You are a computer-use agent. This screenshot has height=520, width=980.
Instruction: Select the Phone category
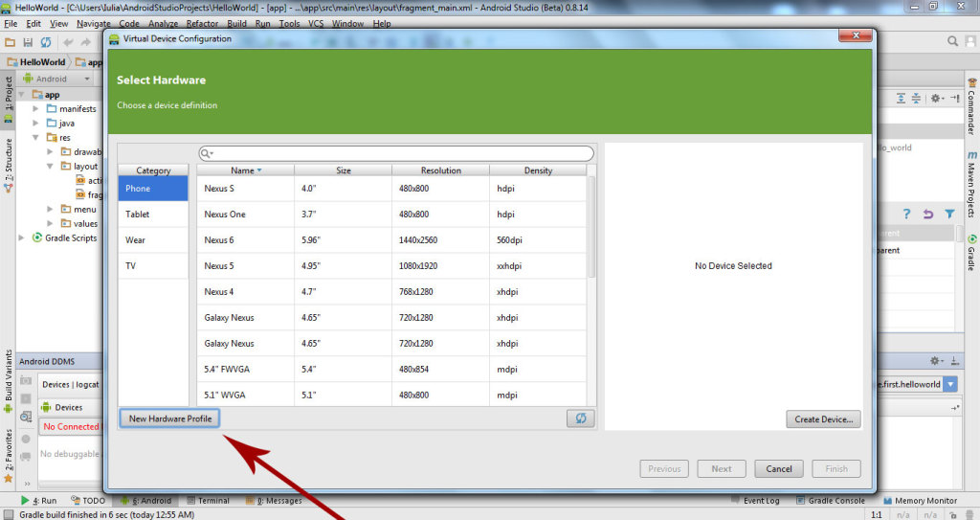coord(153,189)
